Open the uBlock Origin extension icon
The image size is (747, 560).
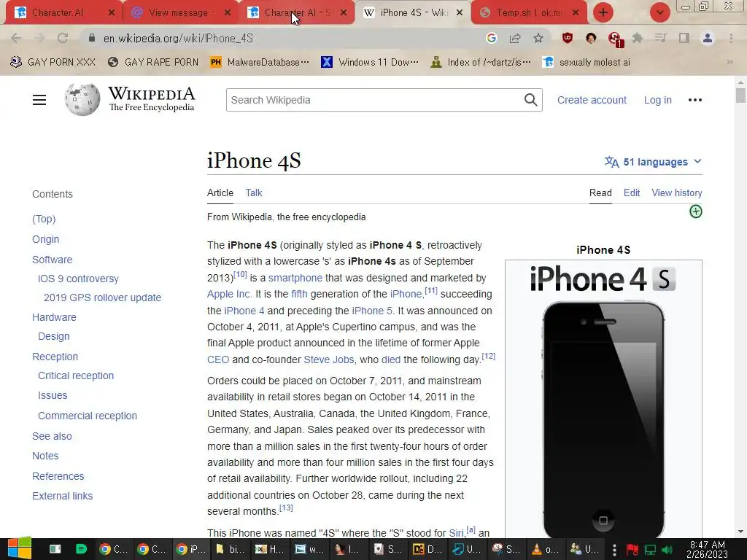pos(567,38)
